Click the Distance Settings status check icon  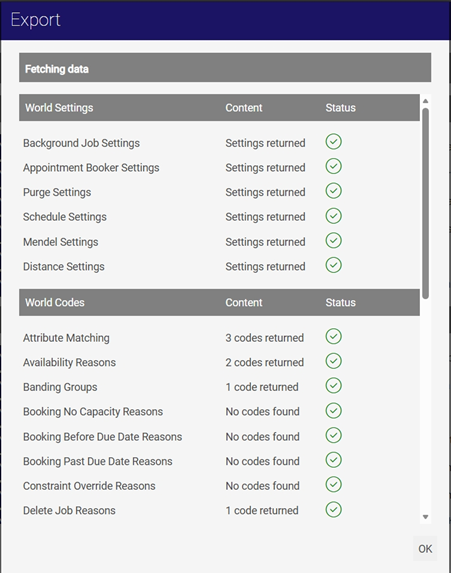333,265
